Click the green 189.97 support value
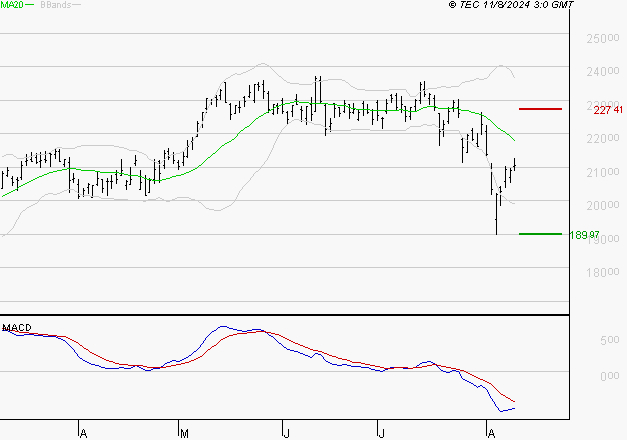 (584, 235)
